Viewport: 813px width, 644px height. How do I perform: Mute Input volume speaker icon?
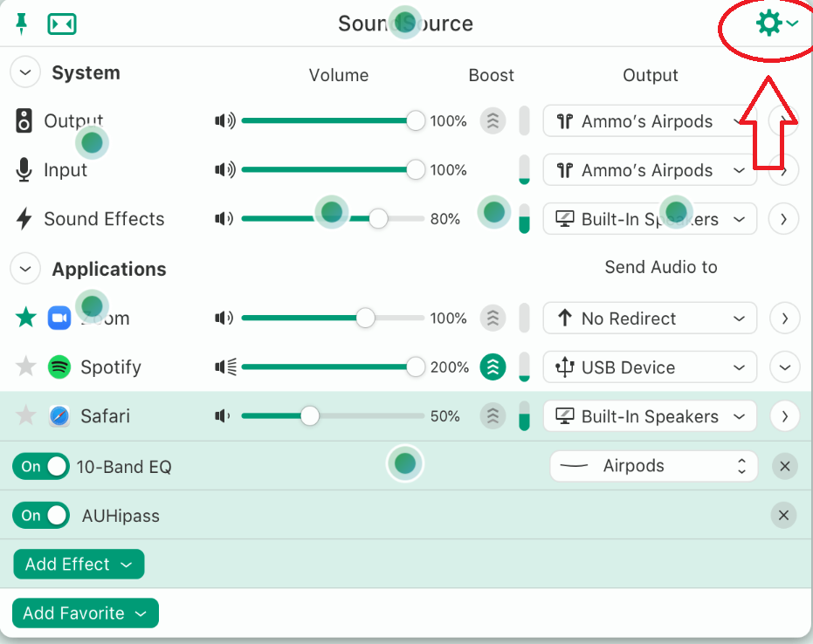[x=225, y=169]
